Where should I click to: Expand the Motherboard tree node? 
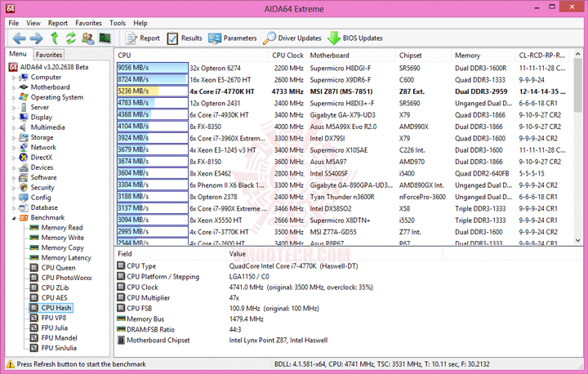tap(14, 87)
